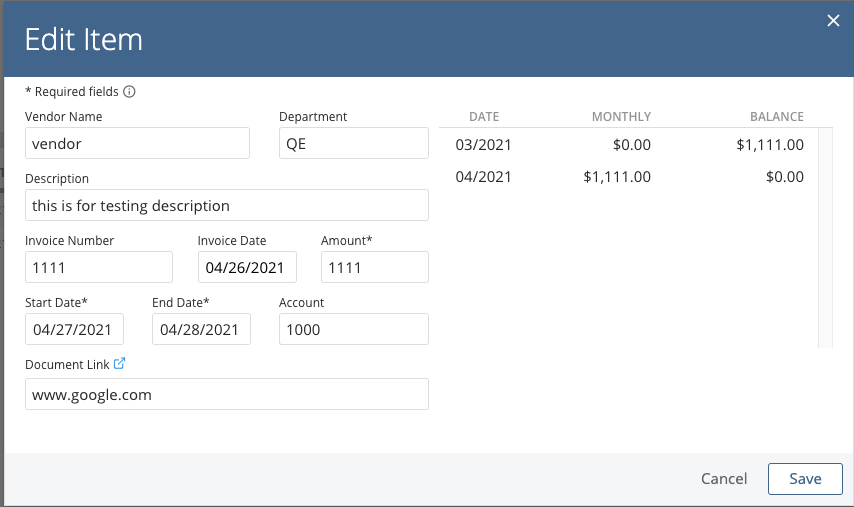Select the 03/2021 schedule row
This screenshot has height=507, width=854.
click(628, 145)
